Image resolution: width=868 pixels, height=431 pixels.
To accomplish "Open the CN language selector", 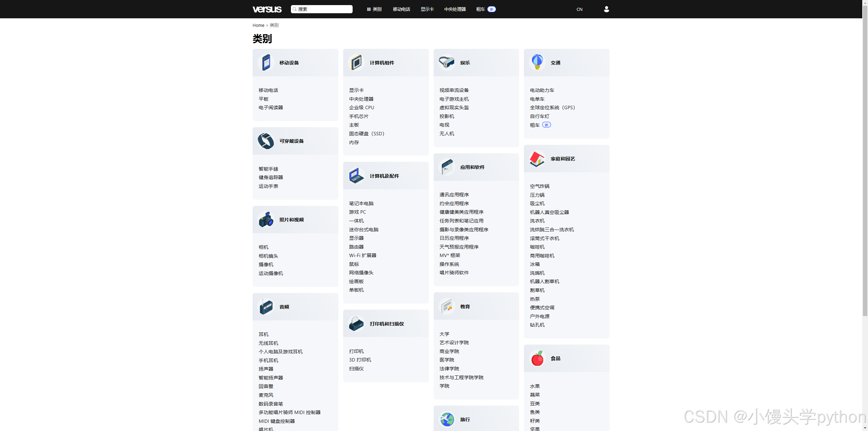I will point(579,9).
